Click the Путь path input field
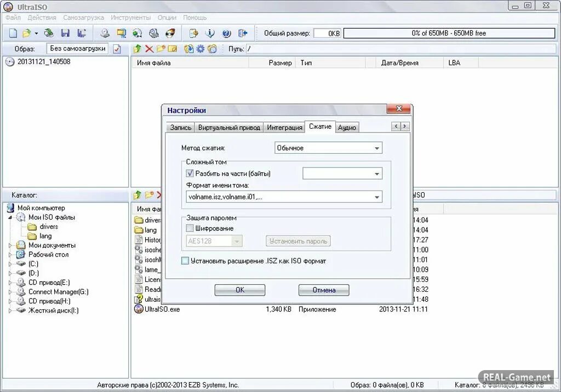This screenshot has width=561, height=392. (400, 49)
